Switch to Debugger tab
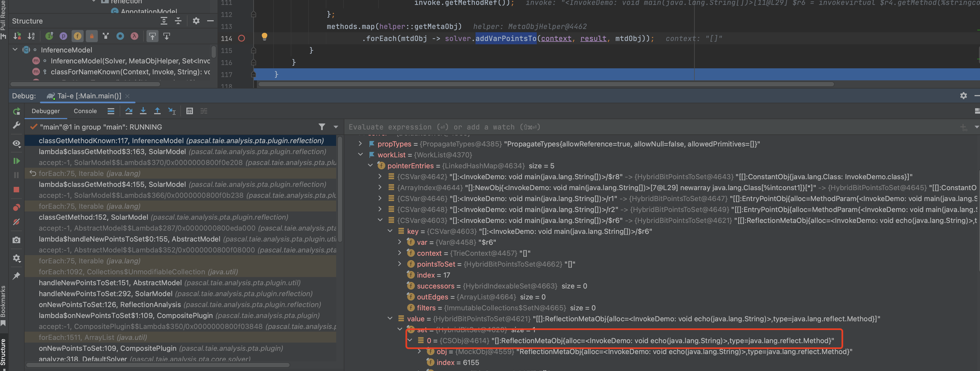This screenshot has width=980, height=371. tap(46, 111)
